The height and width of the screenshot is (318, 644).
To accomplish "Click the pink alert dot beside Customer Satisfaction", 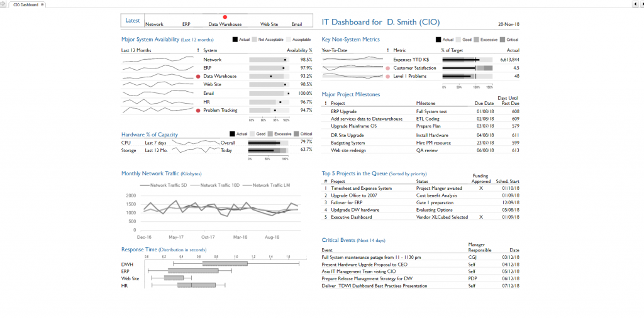I will tap(388, 68).
